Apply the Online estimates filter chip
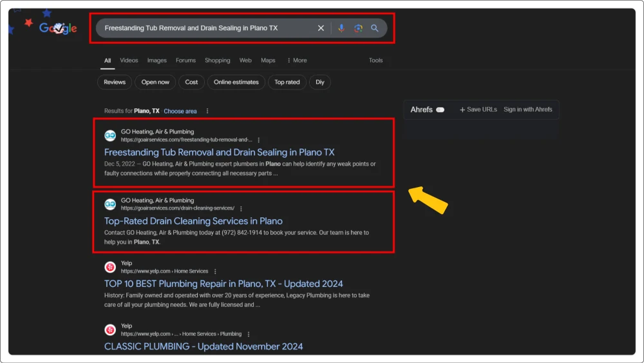 pyautogui.click(x=236, y=83)
